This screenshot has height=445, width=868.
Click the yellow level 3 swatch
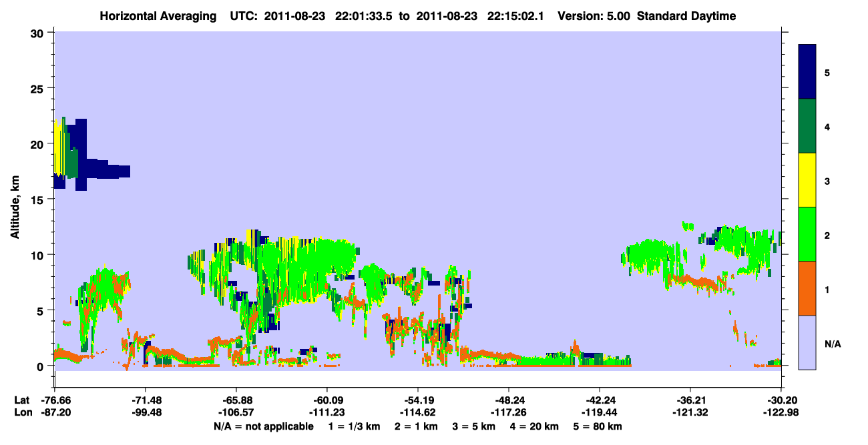pyautogui.click(x=807, y=180)
